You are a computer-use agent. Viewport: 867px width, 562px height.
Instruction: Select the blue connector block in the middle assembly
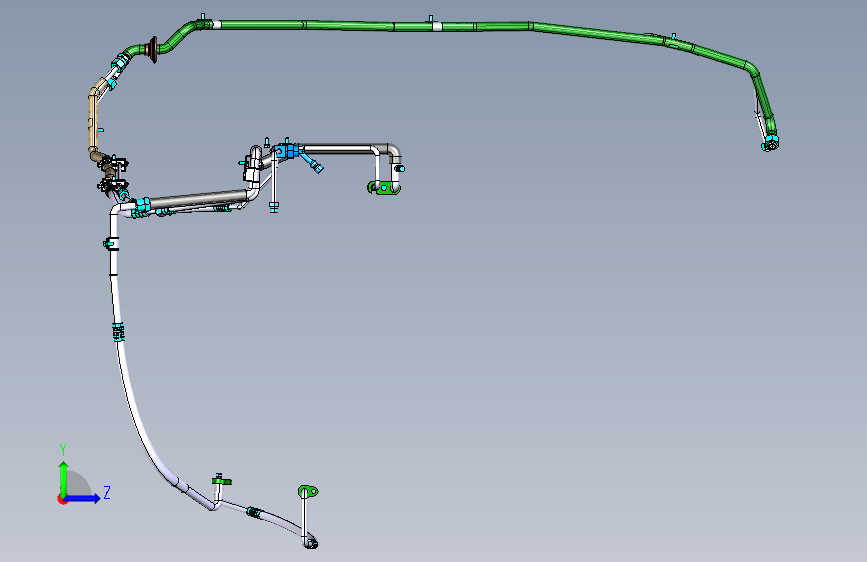tap(287, 150)
